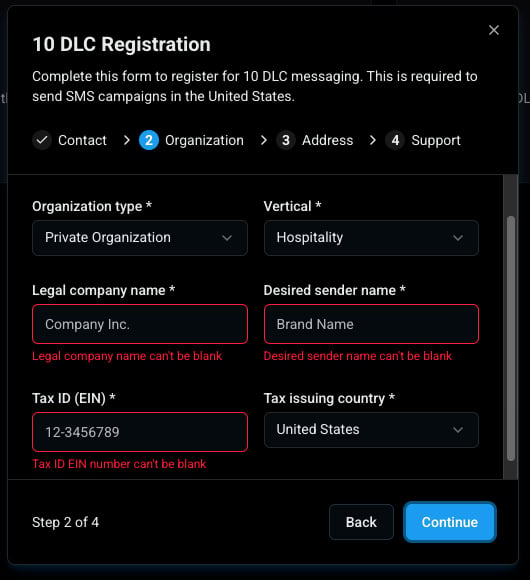Open the Tax issuing country dropdown
This screenshot has width=530, height=580.
pos(371,430)
